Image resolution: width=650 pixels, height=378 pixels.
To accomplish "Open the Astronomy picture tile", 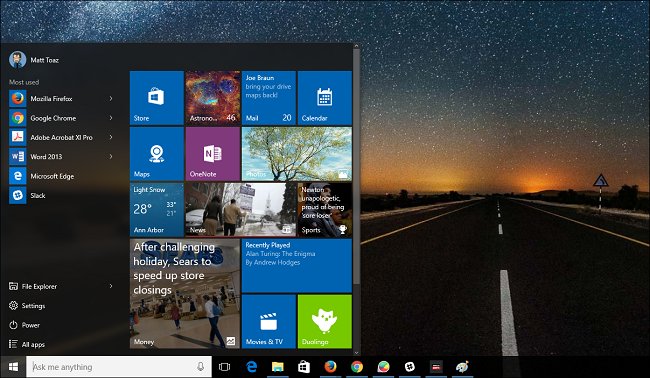I will click(x=213, y=98).
